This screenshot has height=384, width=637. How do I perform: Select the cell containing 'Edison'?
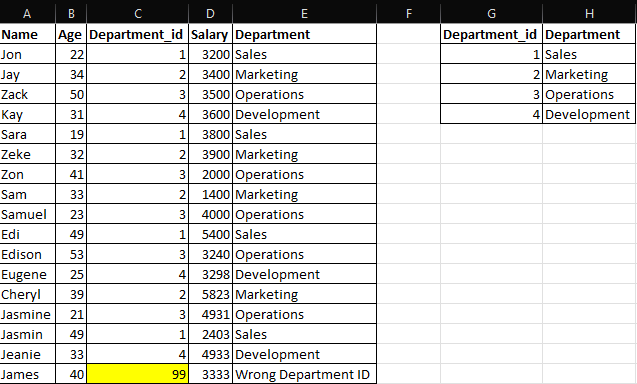(28, 254)
